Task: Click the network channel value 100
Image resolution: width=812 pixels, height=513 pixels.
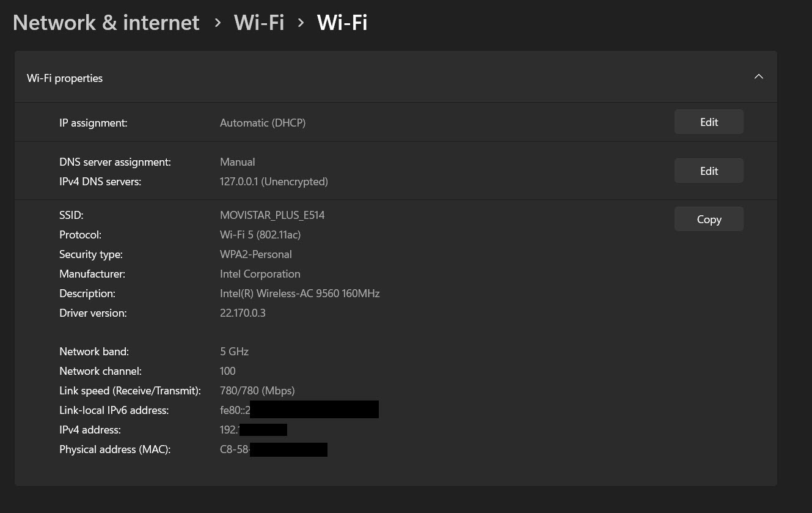Action: pyautogui.click(x=227, y=371)
